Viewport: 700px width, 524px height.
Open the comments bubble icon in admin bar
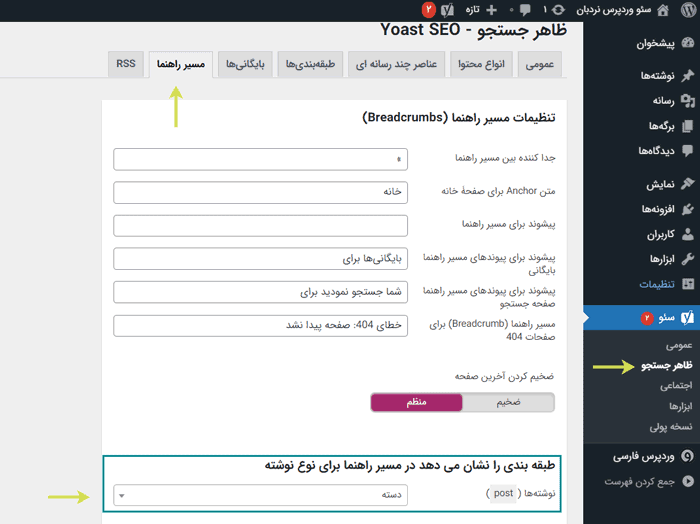click(525, 10)
